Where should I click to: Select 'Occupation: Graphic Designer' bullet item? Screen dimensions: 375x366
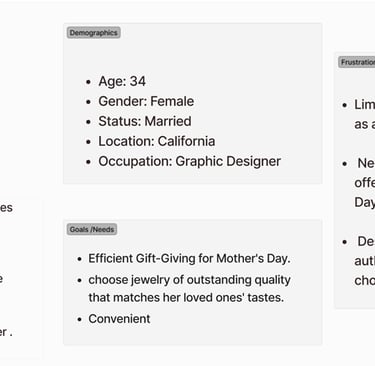pos(190,161)
